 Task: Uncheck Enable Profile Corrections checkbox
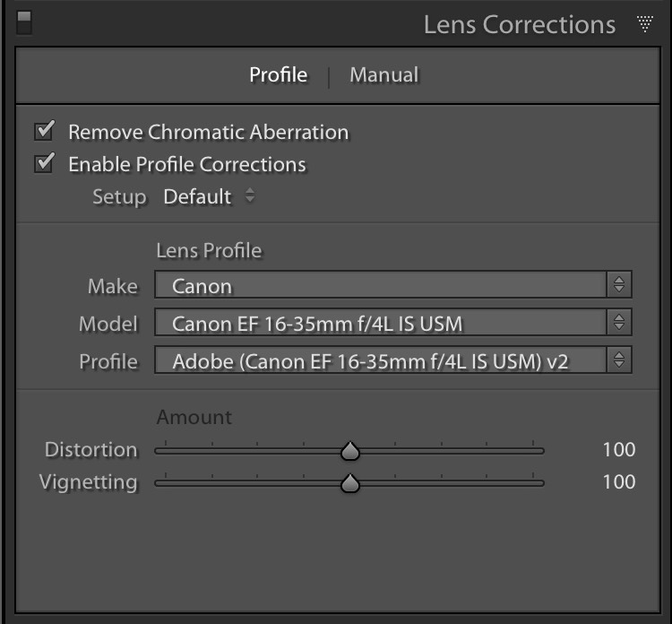pos(44,163)
